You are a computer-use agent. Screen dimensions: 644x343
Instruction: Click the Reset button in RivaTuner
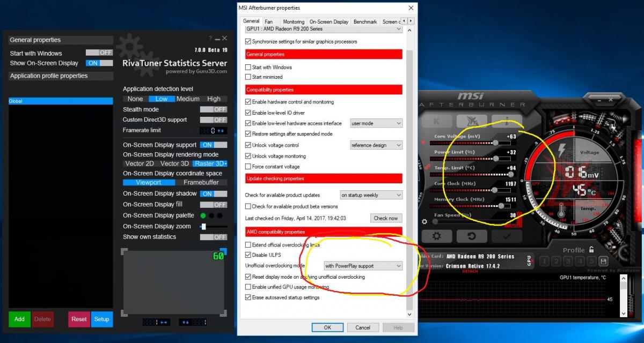point(79,319)
